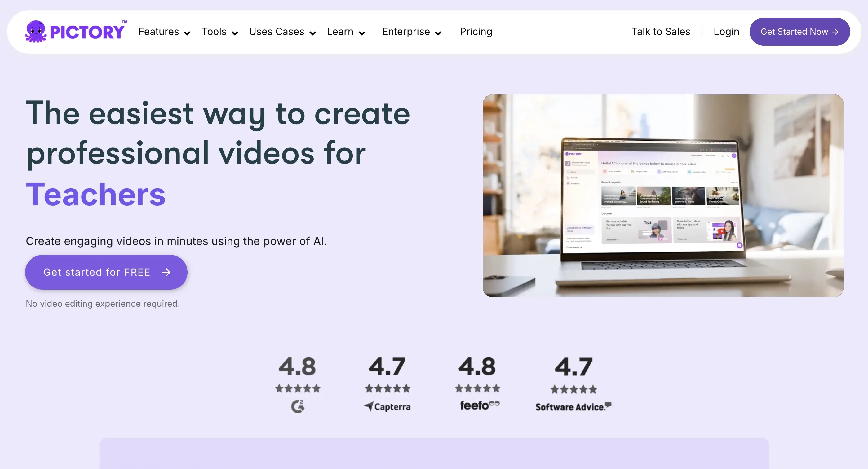Click the Capterra rating logo
The width and height of the screenshot is (868, 469).
pyautogui.click(x=387, y=406)
